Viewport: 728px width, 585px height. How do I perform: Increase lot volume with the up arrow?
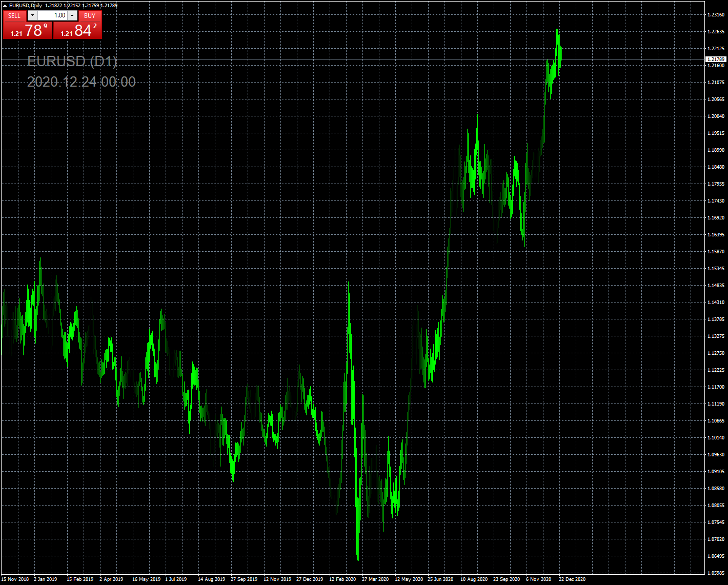72,15
